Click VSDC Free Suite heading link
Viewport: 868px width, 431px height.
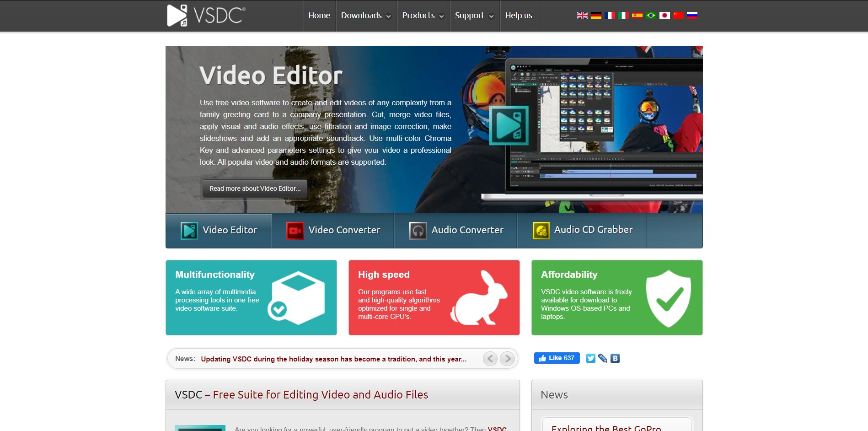[x=301, y=395]
